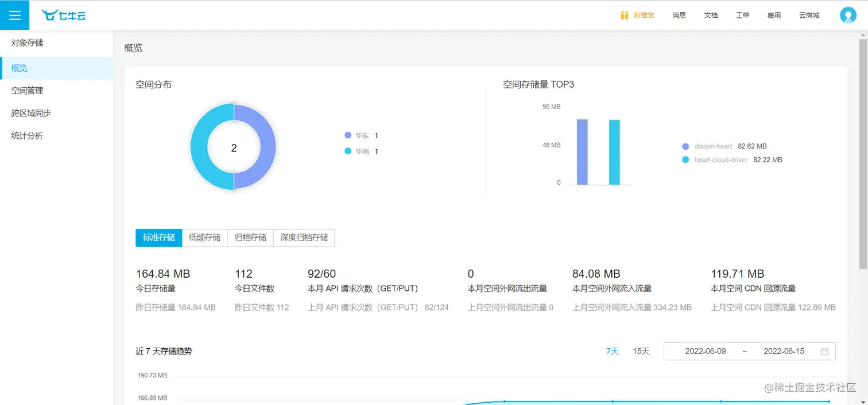Open the hamburger navigation menu
This screenshot has height=405, width=868.
click(14, 15)
